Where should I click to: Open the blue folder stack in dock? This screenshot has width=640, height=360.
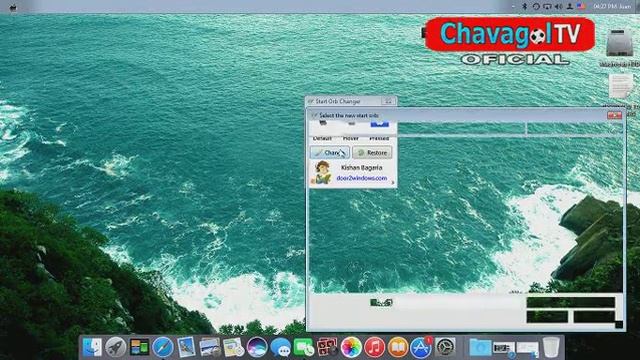coord(480,347)
